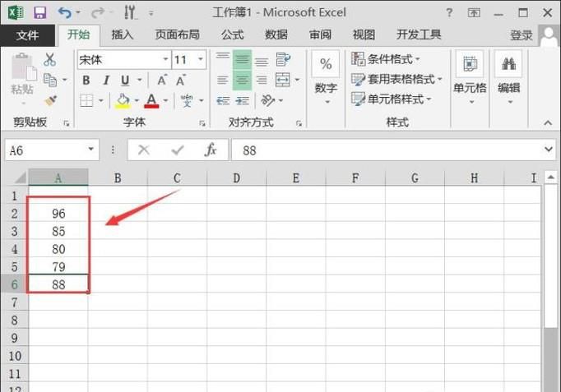Switch to the 公式 Formulas tab
The height and width of the screenshot is (392, 561).
pyautogui.click(x=232, y=35)
